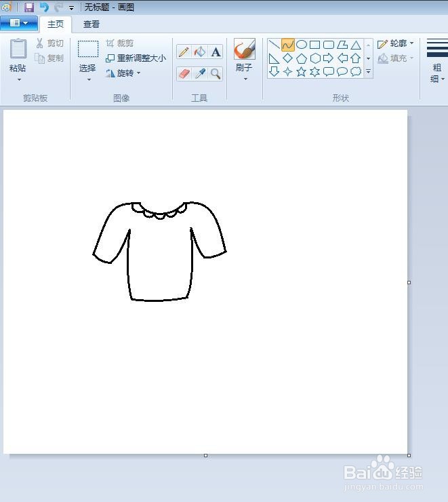The height and width of the screenshot is (502, 448).
Task: Expand the shapes gallery more button
Action: coord(369,71)
